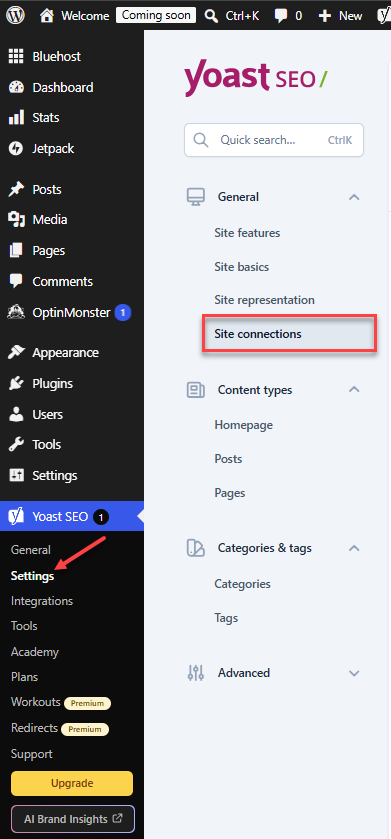Image resolution: width=391 pixels, height=839 pixels.
Task: Click the home icon beside Welcome
Action: point(47,16)
